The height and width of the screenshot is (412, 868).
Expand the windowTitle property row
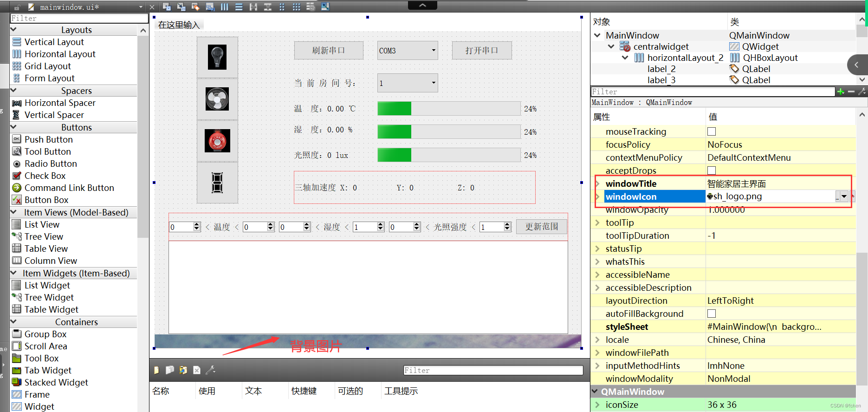point(597,183)
